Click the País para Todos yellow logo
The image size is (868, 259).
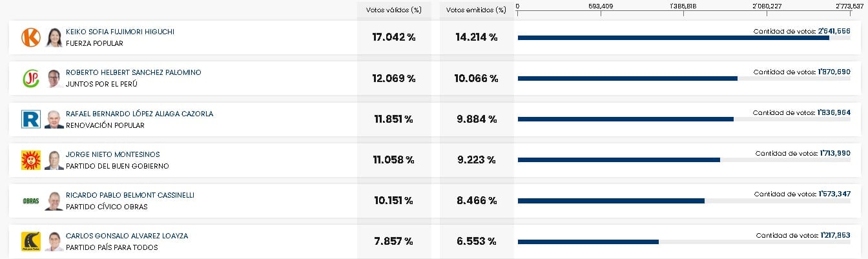[x=30, y=242]
